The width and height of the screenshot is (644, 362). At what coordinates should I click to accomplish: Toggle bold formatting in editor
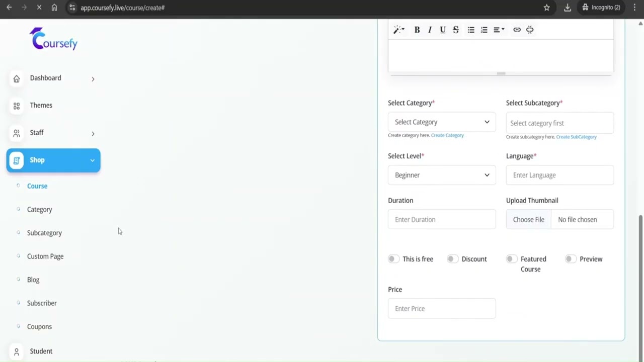(x=417, y=30)
